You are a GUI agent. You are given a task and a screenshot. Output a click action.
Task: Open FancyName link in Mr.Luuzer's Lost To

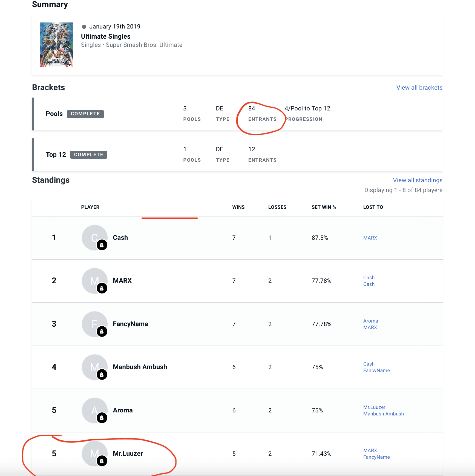tap(376, 457)
